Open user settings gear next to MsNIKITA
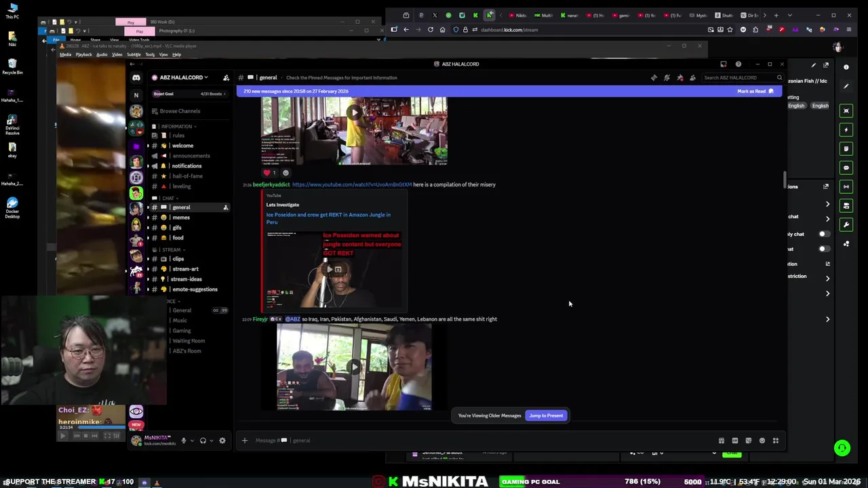Screen dimensions: 868x488 [x=222, y=441]
